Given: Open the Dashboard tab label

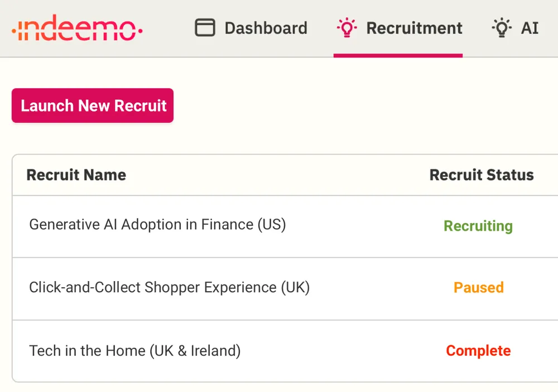Looking at the screenshot, I should pyautogui.click(x=266, y=28).
